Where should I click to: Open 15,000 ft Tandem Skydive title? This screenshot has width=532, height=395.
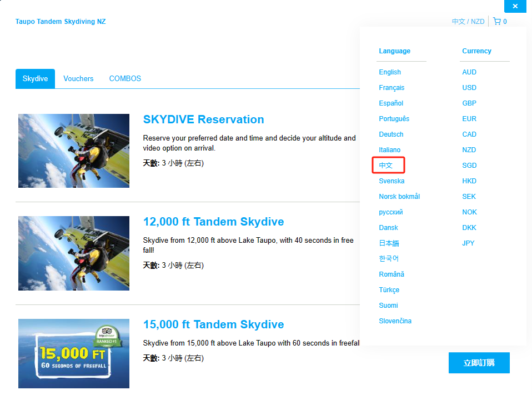[x=213, y=324]
